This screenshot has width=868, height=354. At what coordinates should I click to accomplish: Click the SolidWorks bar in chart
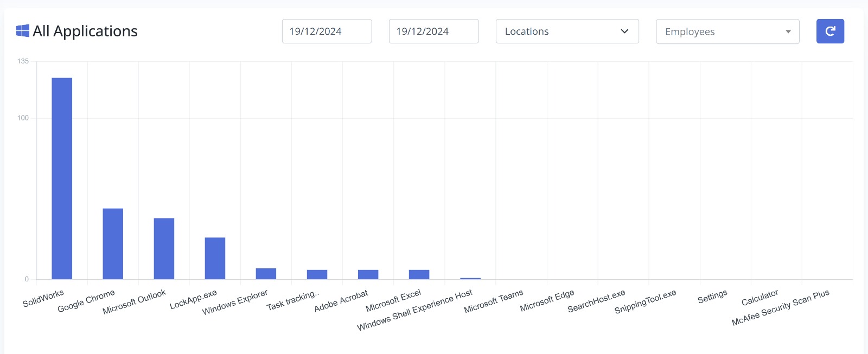[x=62, y=178]
